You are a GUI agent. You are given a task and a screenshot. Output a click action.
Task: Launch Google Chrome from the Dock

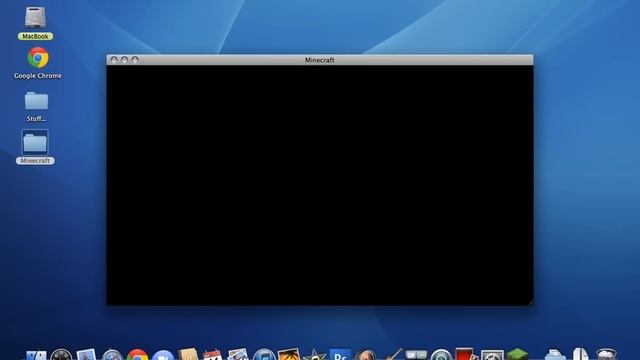pos(137,355)
